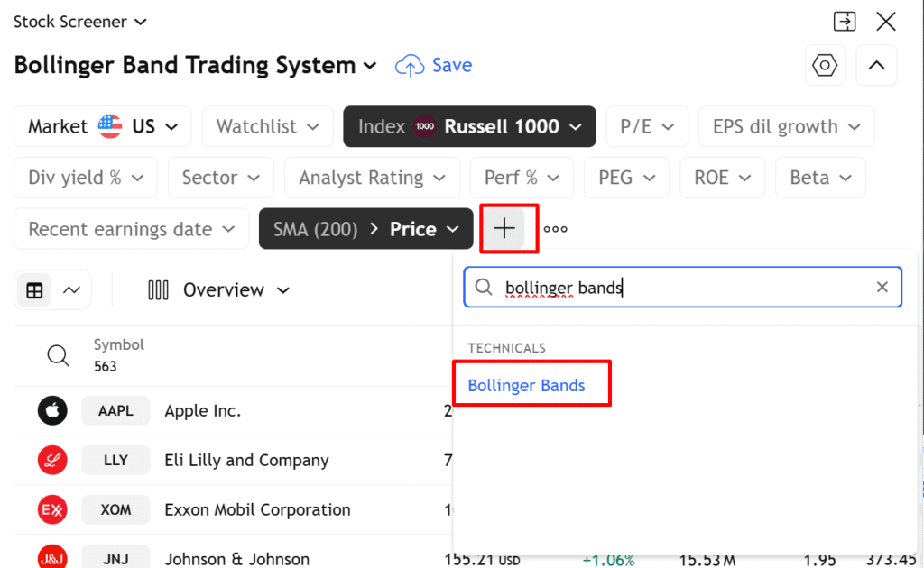Viewport: 924px width, 568px height.
Task: Open Bollinger Band Trading System screen title menu
Action: point(195,65)
